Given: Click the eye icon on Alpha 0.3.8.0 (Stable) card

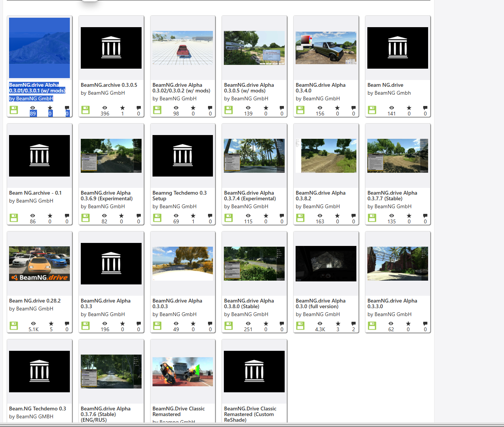Looking at the screenshot, I should tap(248, 324).
